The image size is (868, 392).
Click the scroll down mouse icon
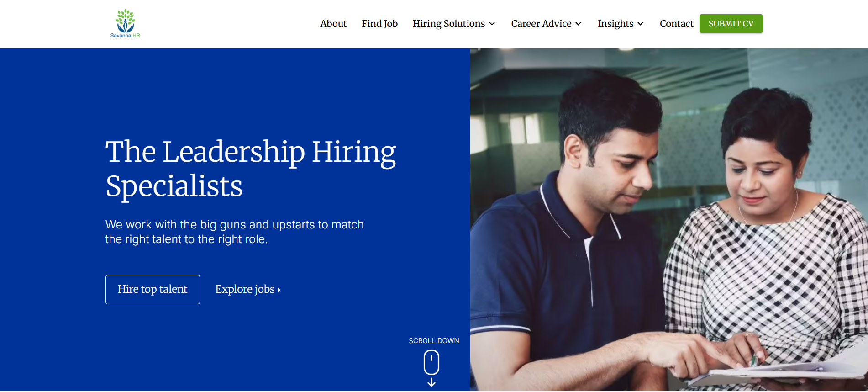click(431, 362)
